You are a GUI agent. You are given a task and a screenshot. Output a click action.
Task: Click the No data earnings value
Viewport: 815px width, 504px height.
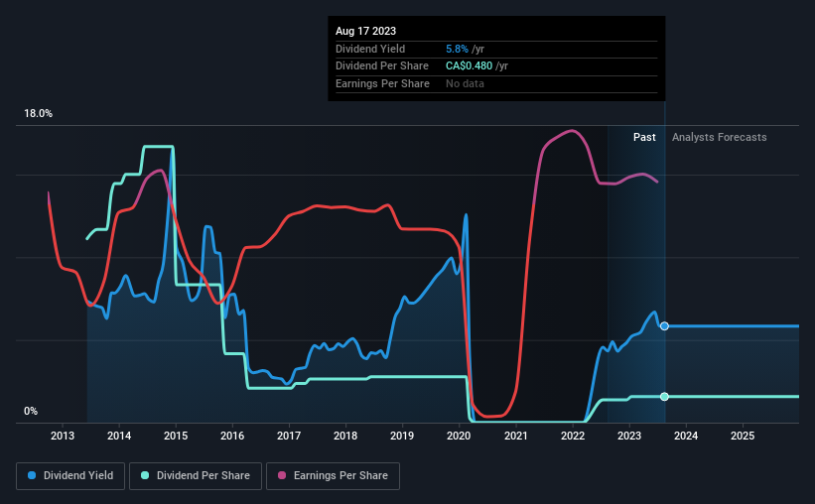pos(465,83)
